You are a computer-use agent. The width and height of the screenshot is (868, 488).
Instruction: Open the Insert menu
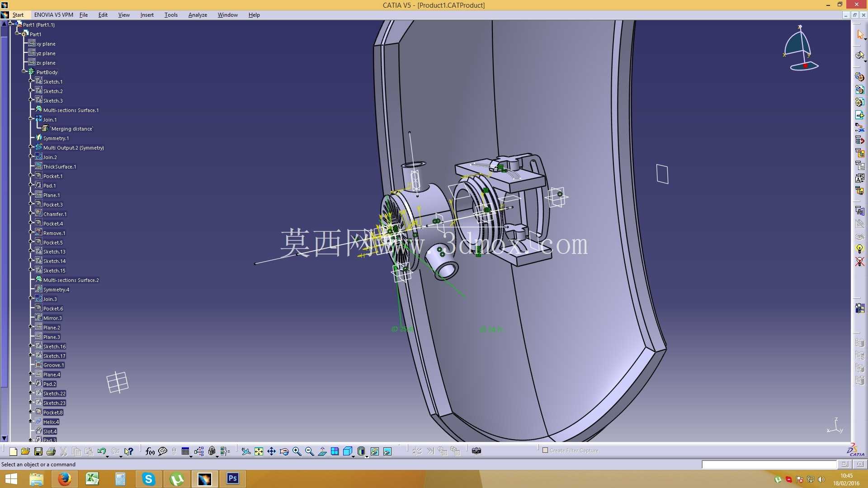147,15
